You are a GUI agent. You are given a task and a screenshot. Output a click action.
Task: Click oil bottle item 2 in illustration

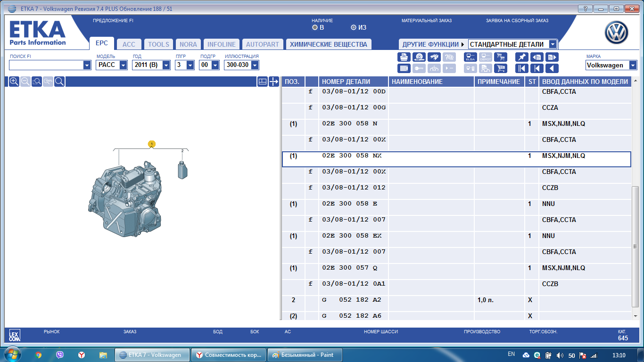click(183, 169)
